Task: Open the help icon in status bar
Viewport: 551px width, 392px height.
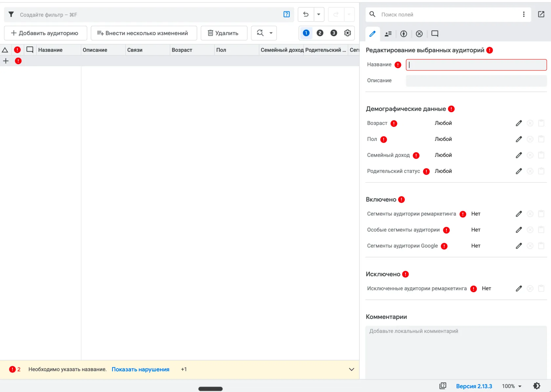Action: 443,386
